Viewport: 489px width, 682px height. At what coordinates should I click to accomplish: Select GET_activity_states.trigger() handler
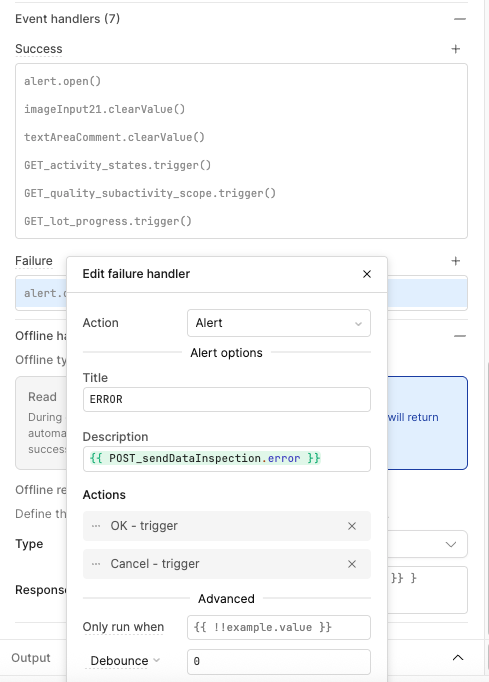click(x=241, y=165)
